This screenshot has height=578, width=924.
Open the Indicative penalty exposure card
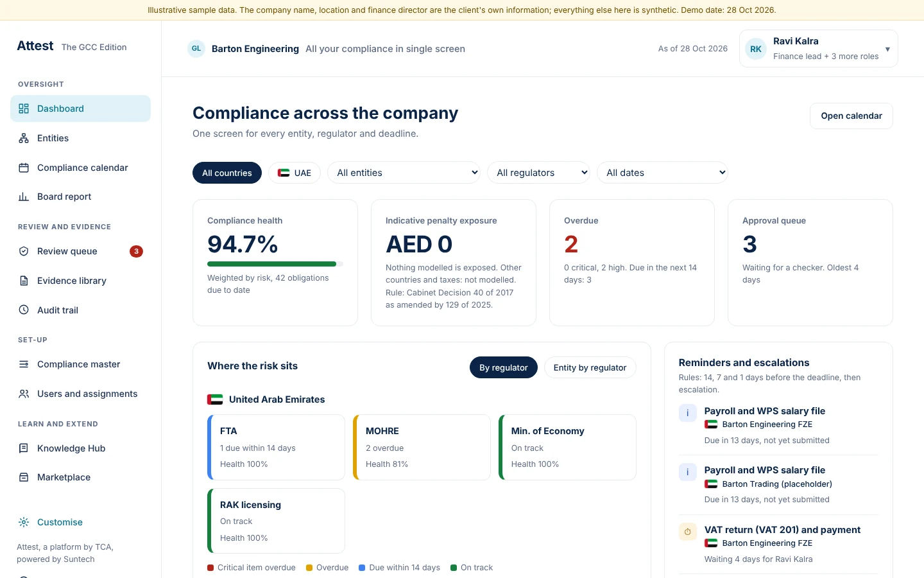pyautogui.click(x=454, y=263)
